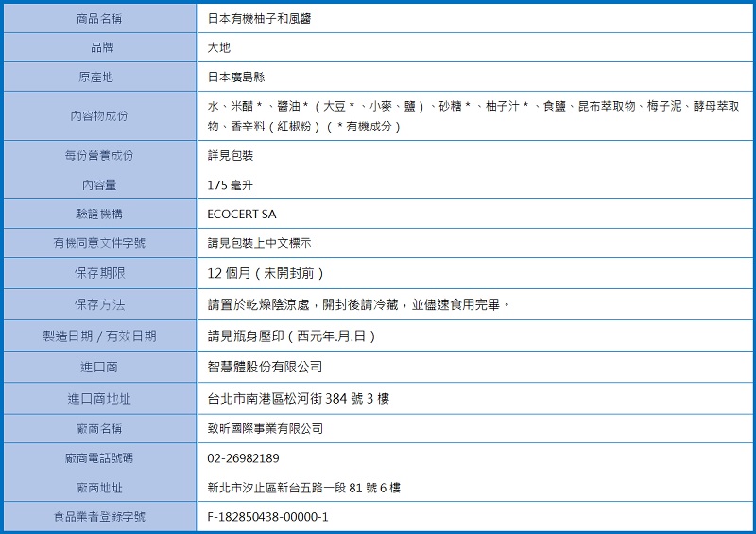Viewport: 756px width, 534px height.
Task: Select the 詳見包裝 nutrition value
Action: click(x=231, y=155)
